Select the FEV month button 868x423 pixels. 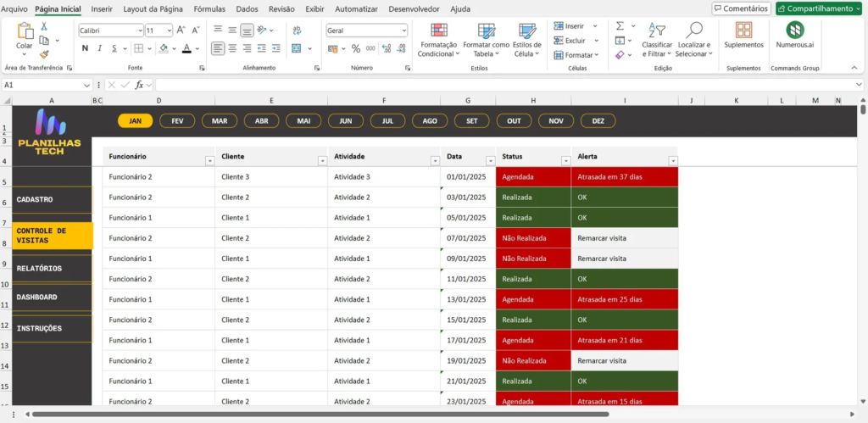click(x=177, y=121)
